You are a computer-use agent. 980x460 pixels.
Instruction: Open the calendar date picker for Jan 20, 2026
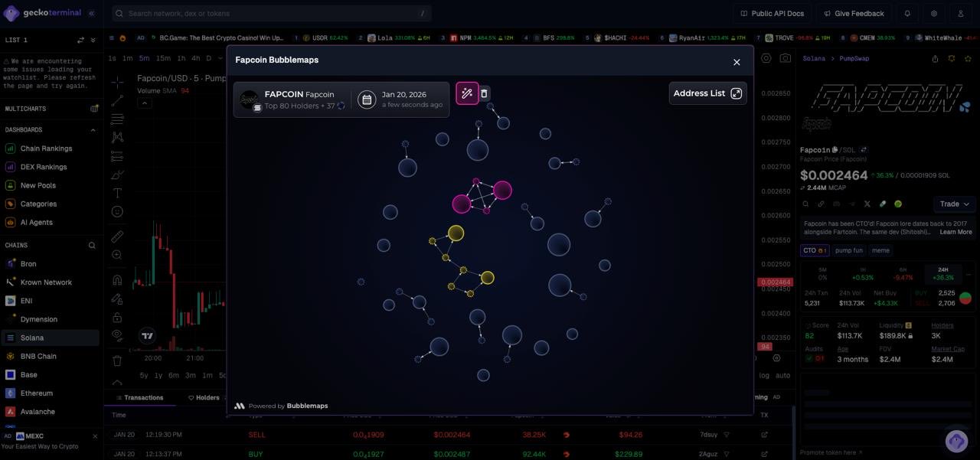367,100
